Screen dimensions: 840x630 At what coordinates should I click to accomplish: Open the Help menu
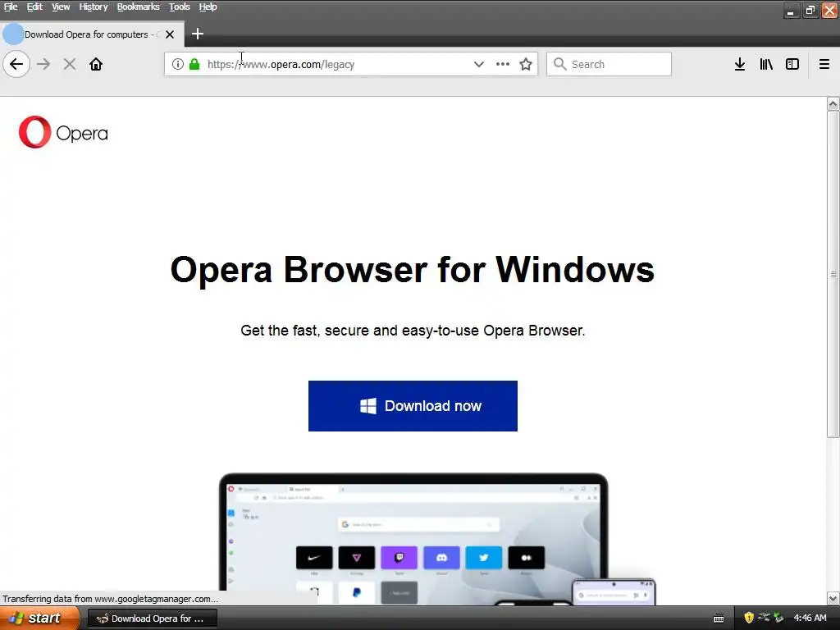208,7
